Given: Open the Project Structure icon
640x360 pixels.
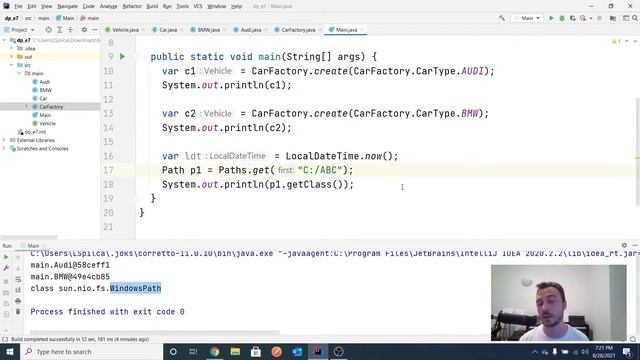Looking at the screenshot, I should tap(613, 18).
